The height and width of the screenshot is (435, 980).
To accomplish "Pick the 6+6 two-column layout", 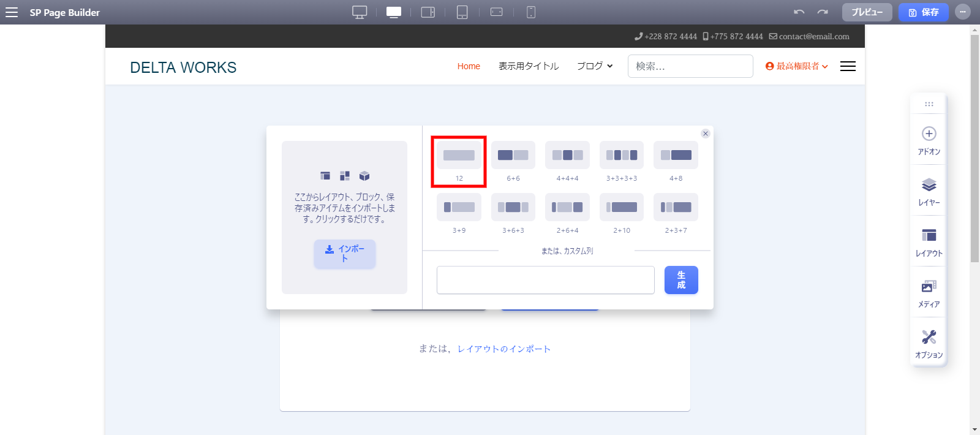I will coord(513,156).
